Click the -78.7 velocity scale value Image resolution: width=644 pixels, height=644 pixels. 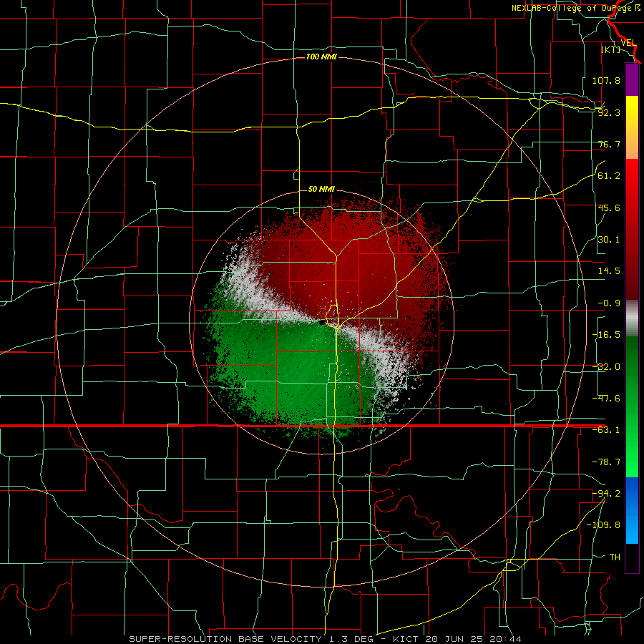point(606,462)
